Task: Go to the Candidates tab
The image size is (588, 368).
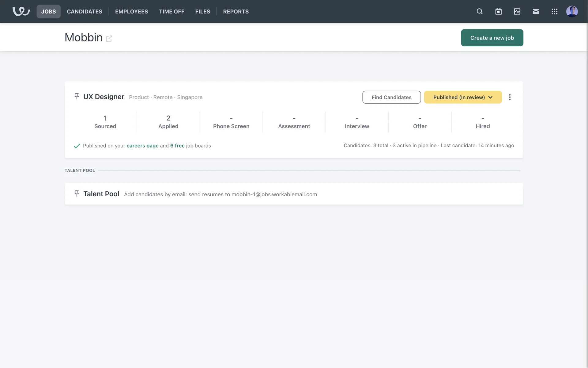Action: point(85,11)
